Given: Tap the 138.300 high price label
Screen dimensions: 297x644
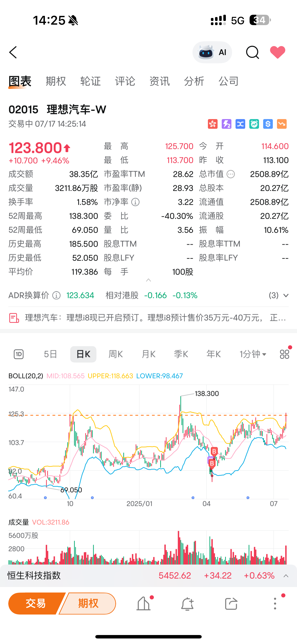Looking at the screenshot, I should [207, 393].
